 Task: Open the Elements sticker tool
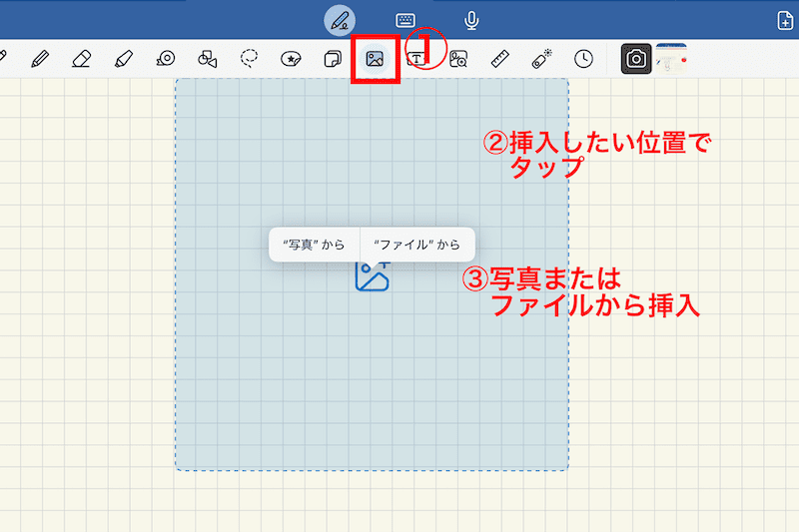[x=292, y=59]
